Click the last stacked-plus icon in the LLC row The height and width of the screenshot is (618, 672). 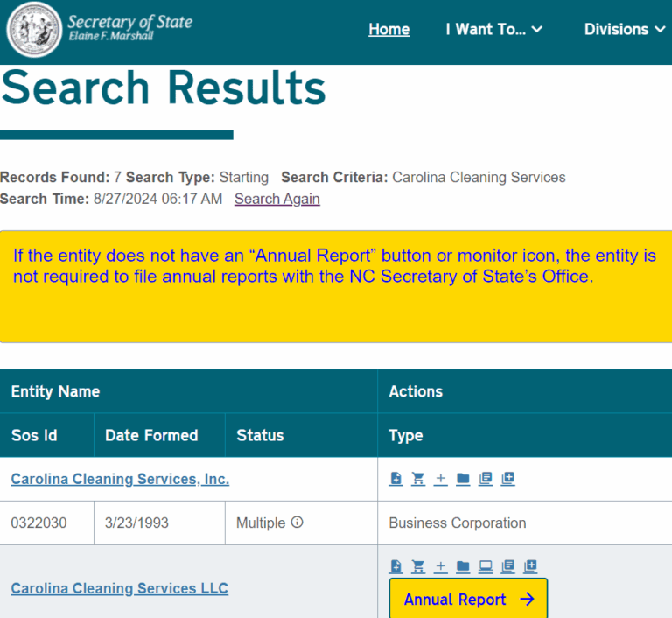[530, 566]
